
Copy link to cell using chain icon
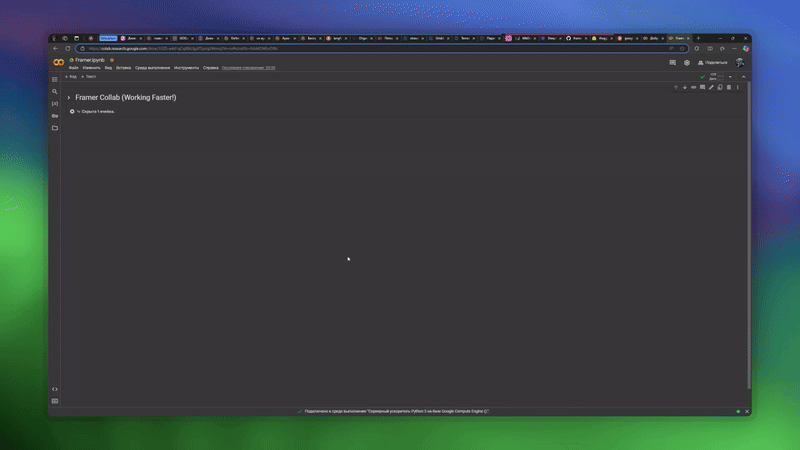693,87
